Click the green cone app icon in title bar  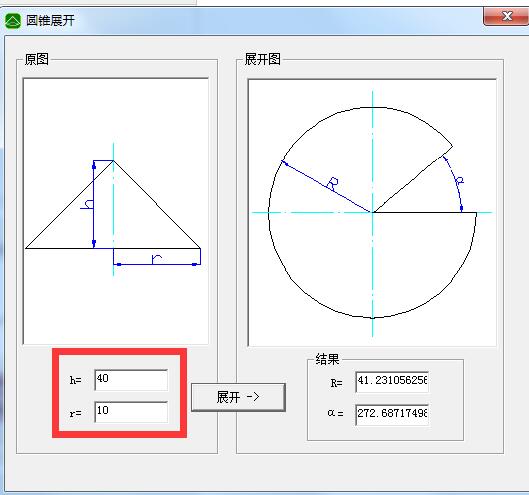(13, 21)
